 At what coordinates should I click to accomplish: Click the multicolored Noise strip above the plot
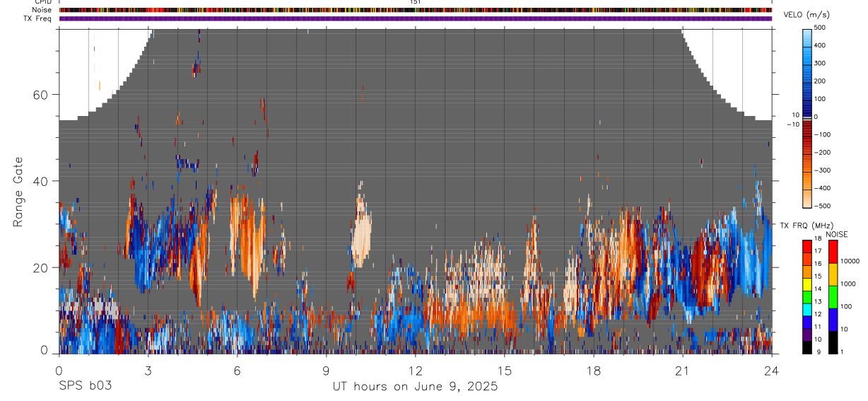click(x=416, y=10)
